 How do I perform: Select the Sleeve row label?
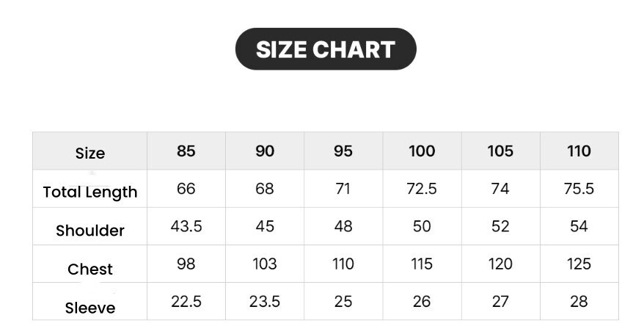[x=90, y=307]
